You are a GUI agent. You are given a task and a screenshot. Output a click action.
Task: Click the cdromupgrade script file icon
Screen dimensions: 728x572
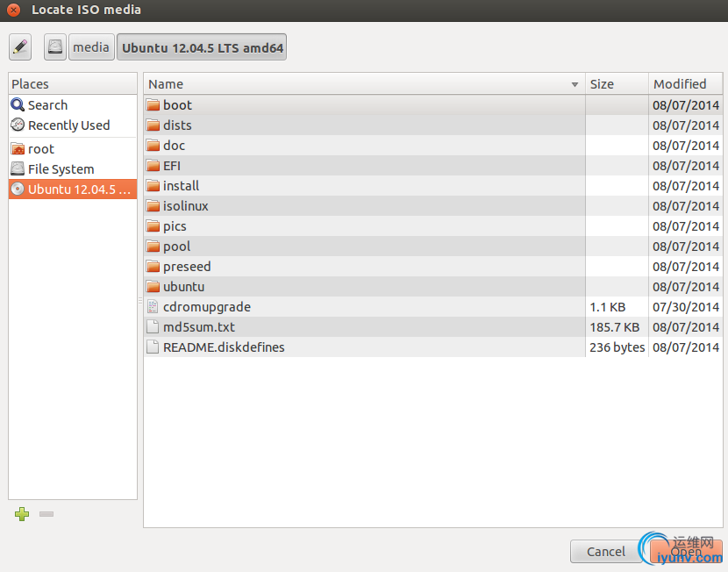tap(153, 307)
